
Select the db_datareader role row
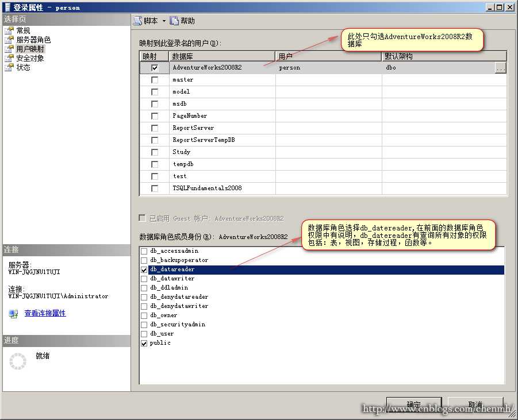[322, 270]
